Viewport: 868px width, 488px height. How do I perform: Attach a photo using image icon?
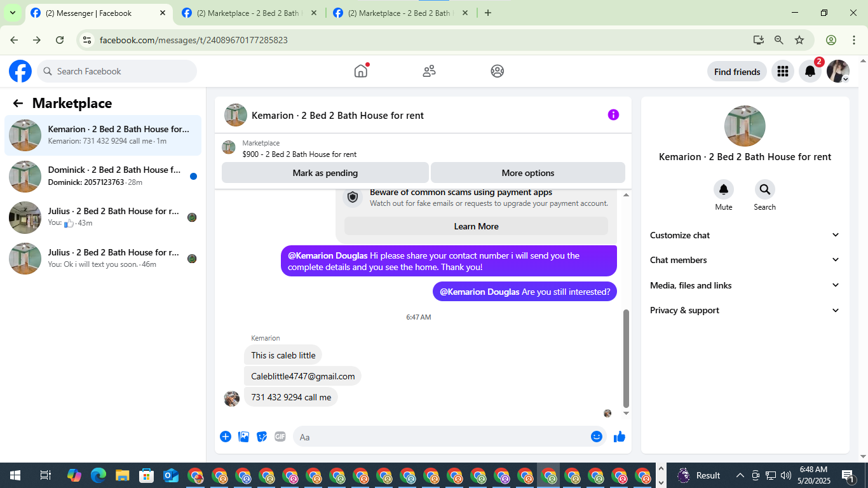243,437
